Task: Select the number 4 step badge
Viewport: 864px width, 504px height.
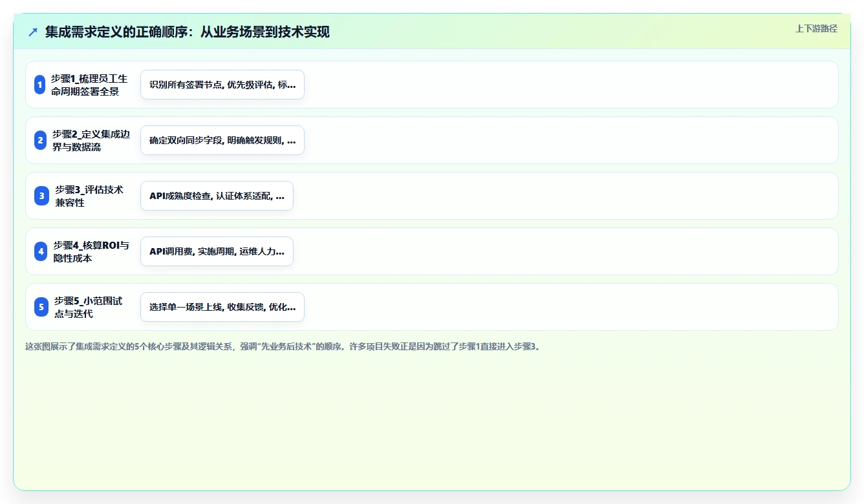Action: coord(41,251)
